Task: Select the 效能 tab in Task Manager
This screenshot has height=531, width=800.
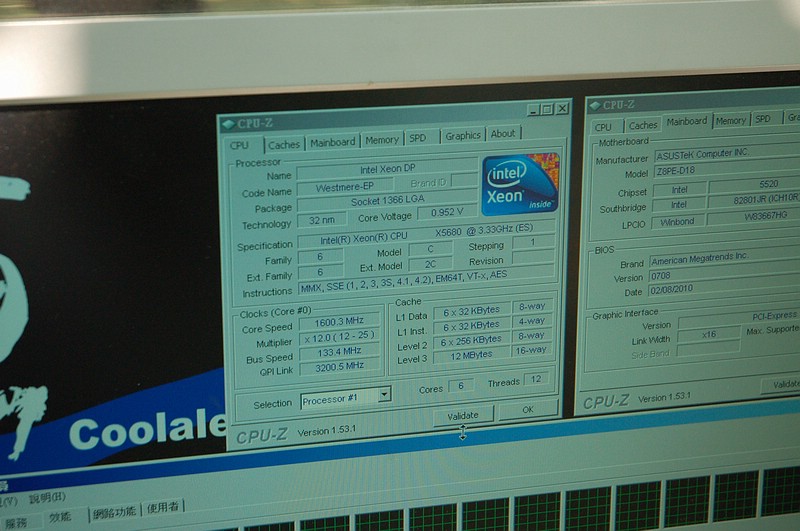Action: tap(60, 517)
